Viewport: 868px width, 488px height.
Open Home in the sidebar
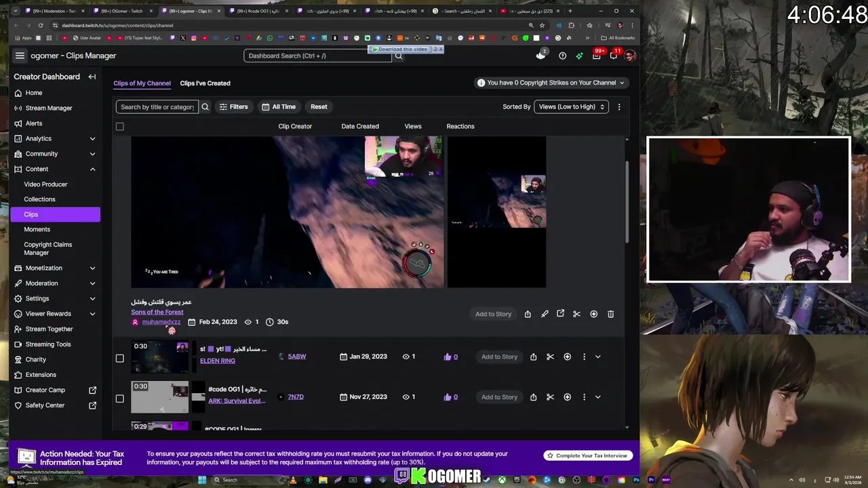pyautogui.click(x=33, y=93)
